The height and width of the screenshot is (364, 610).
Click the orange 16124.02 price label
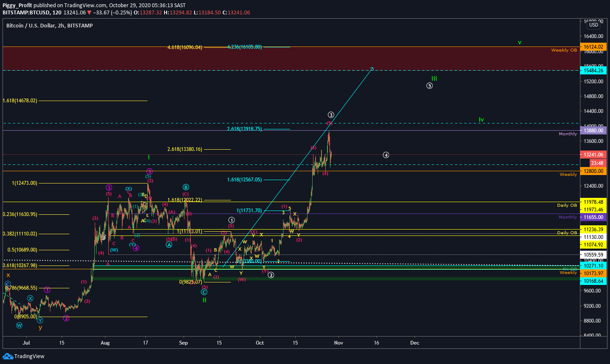pyautogui.click(x=593, y=47)
